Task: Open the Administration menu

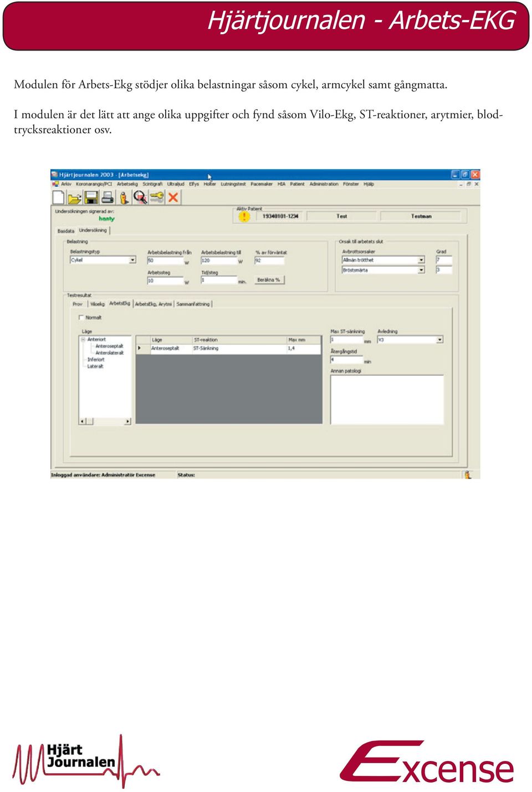Action: (324, 184)
